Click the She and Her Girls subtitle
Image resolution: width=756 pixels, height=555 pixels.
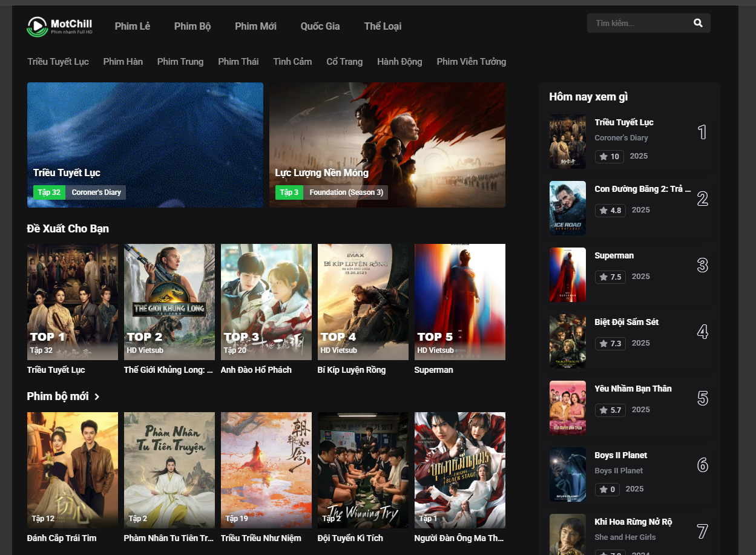click(x=625, y=537)
